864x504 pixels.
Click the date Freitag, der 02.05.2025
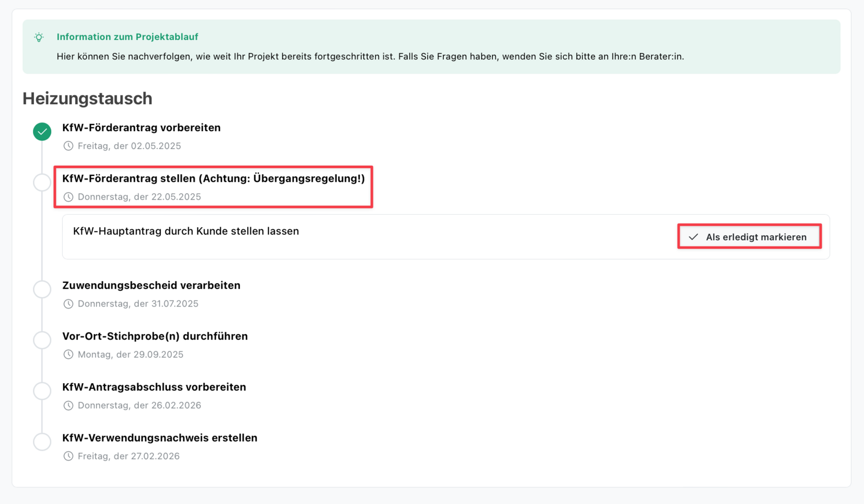(129, 146)
